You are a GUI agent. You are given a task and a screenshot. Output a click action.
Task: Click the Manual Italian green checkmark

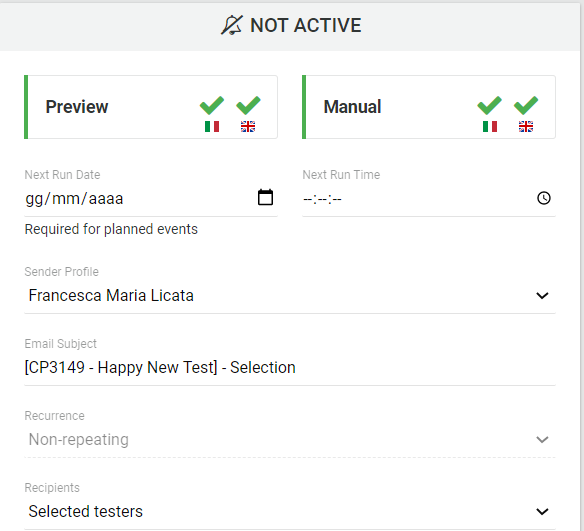click(490, 105)
